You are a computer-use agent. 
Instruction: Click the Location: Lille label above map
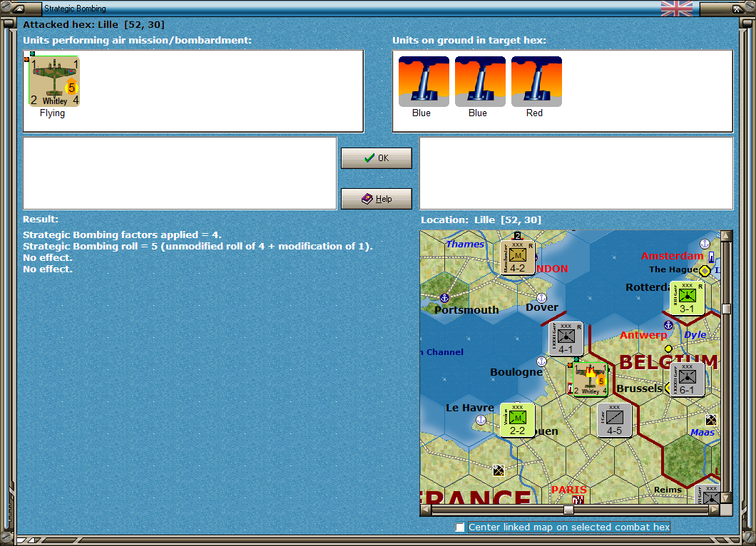481,220
